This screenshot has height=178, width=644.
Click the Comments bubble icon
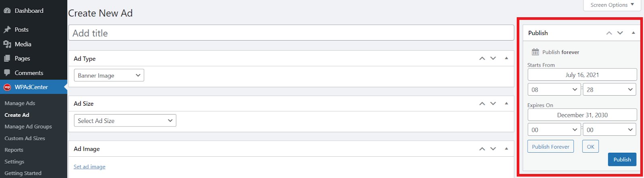coord(7,73)
